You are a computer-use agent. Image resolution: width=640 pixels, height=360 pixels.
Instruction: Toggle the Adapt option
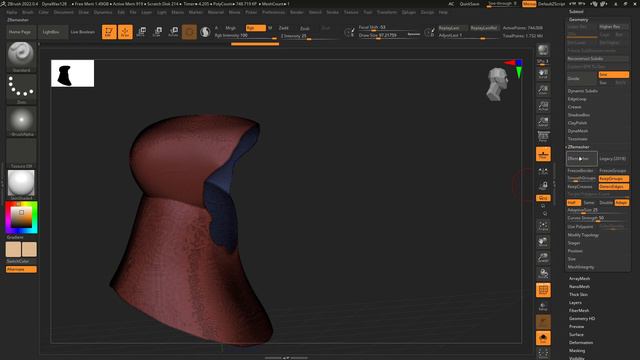pyautogui.click(x=622, y=202)
